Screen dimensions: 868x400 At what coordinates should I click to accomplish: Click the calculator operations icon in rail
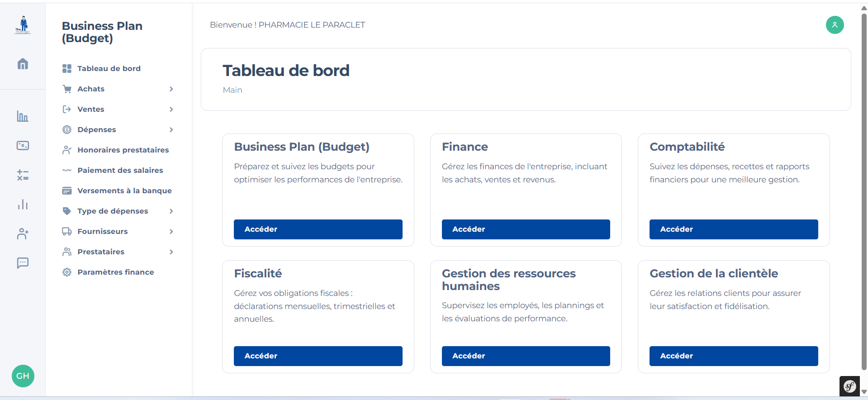point(23,175)
